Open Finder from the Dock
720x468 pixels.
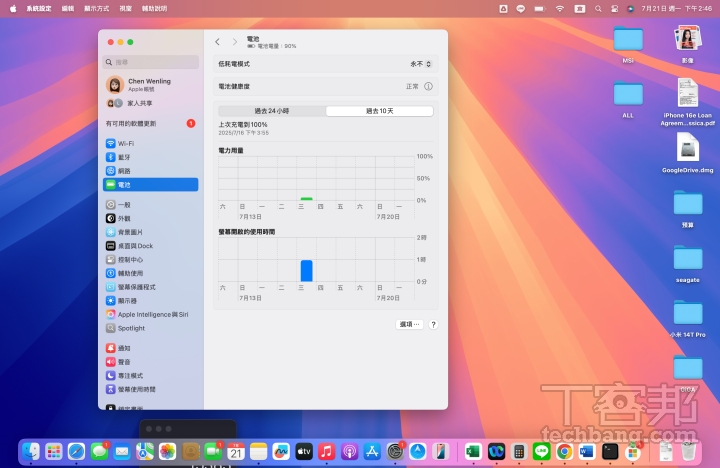pyautogui.click(x=31, y=452)
